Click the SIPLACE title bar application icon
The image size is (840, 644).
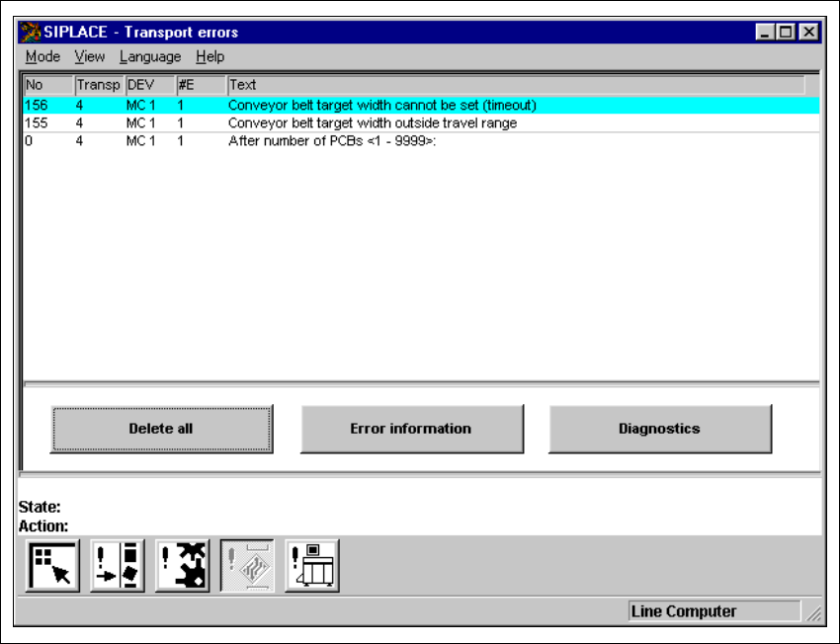coord(30,33)
